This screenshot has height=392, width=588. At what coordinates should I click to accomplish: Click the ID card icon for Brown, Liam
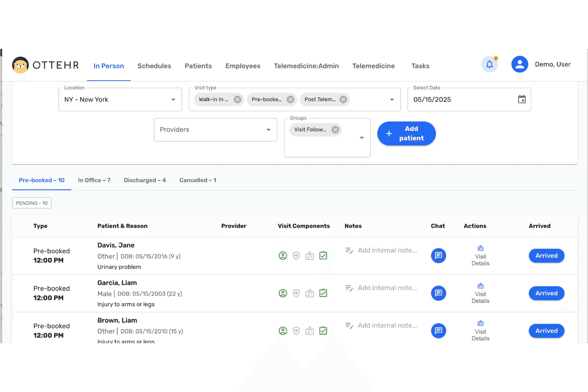coord(310,331)
